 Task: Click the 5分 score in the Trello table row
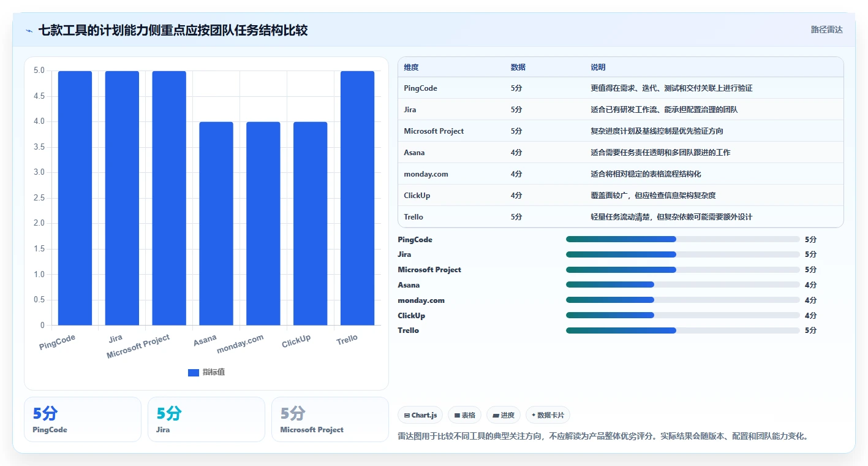click(x=516, y=217)
